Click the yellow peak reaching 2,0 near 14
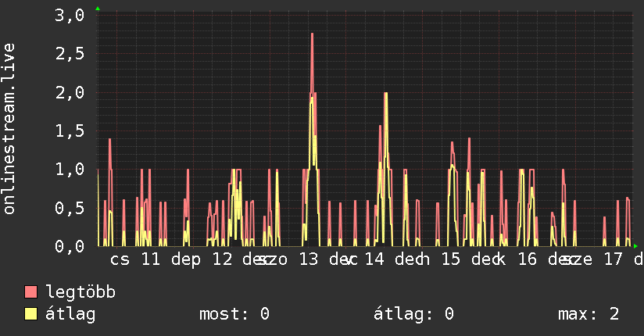This screenshot has width=644, height=336. point(385,94)
